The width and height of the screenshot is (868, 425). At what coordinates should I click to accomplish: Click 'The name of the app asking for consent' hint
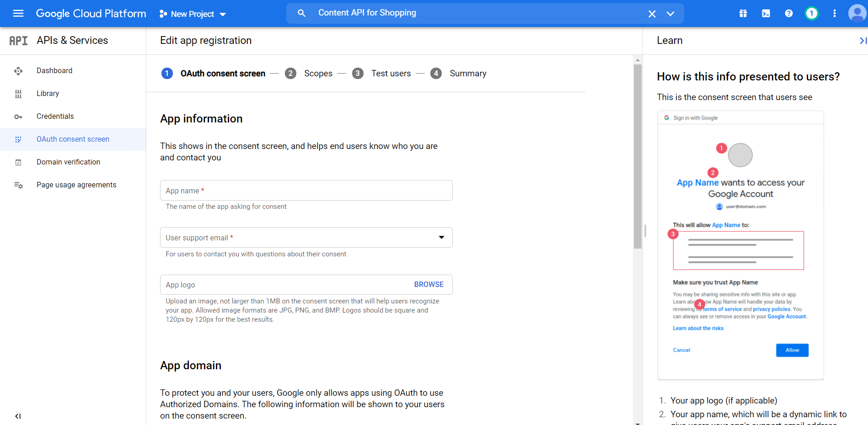pyautogui.click(x=226, y=207)
